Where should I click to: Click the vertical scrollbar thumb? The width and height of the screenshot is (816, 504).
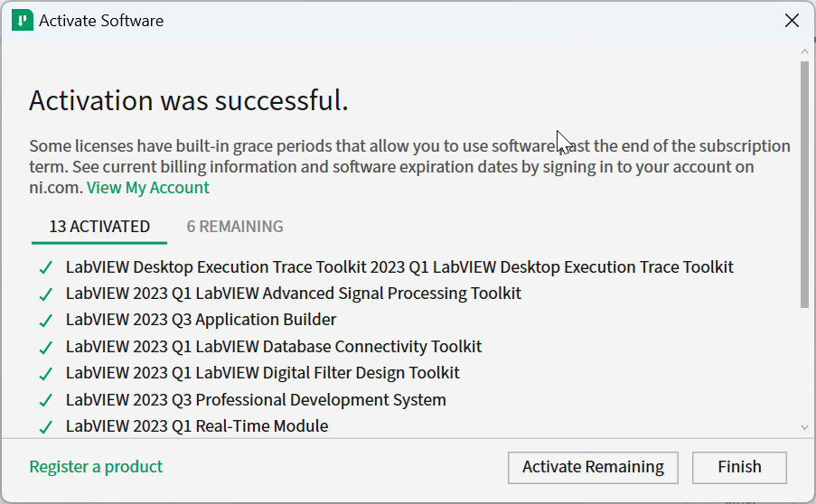coord(804,184)
